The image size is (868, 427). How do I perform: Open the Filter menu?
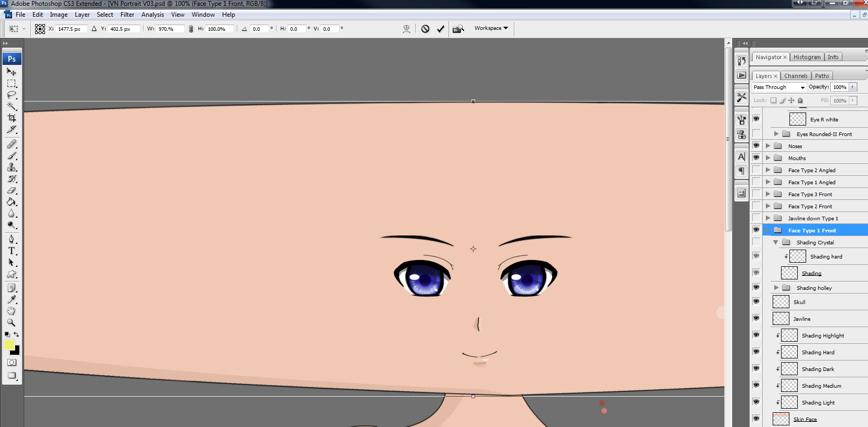point(127,15)
